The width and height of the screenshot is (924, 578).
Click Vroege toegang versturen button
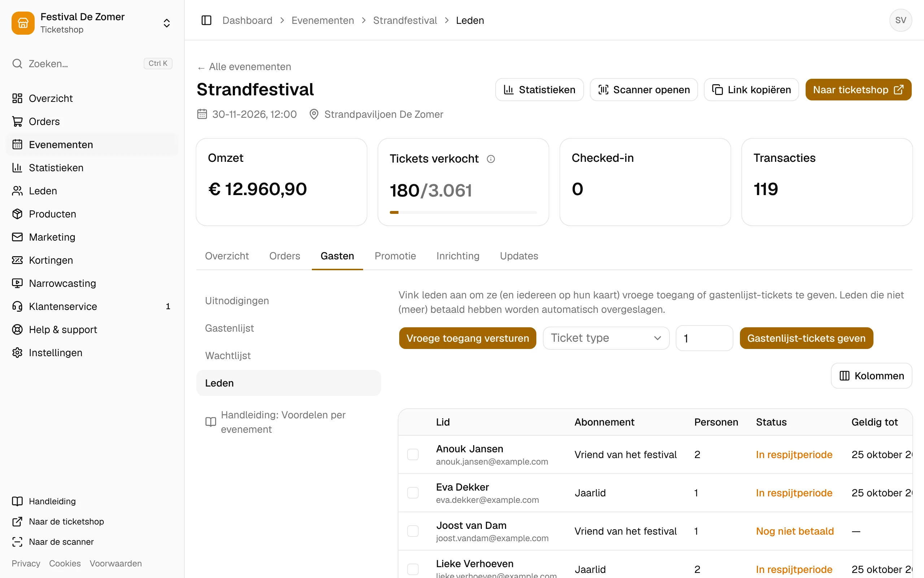click(x=467, y=338)
